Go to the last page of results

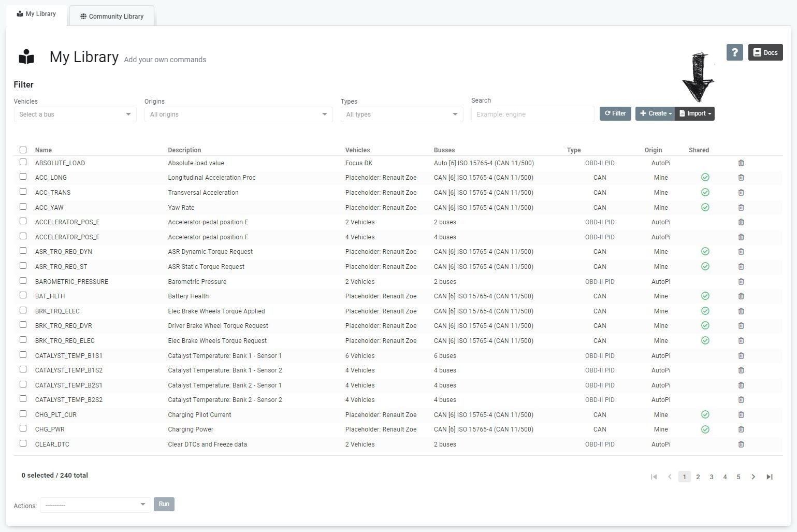(769, 477)
